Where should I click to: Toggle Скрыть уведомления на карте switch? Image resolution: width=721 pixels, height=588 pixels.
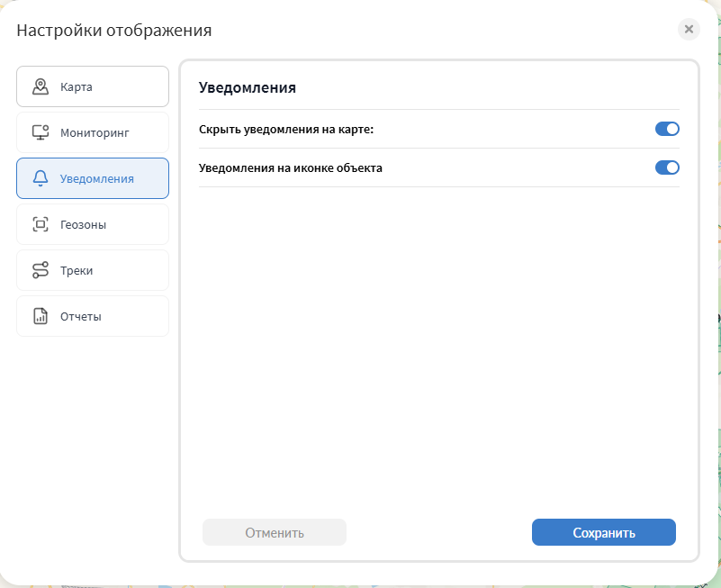(667, 129)
